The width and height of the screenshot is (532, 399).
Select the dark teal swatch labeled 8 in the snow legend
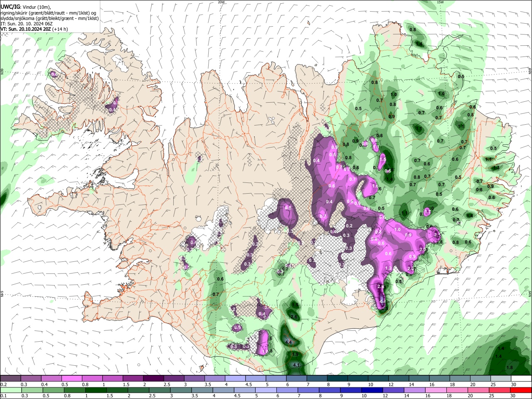337,379
